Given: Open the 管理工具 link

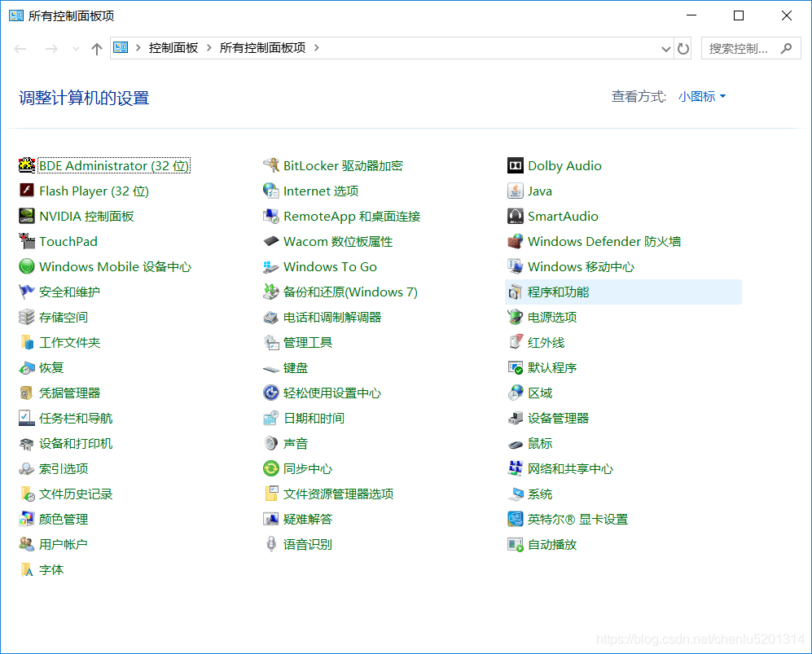Looking at the screenshot, I should pos(308,342).
